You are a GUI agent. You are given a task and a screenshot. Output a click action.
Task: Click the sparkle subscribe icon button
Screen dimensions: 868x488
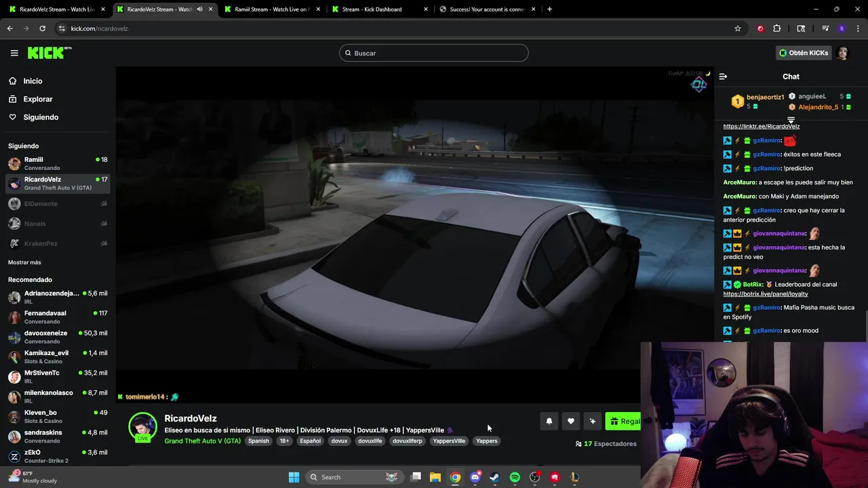pos(593,422)
